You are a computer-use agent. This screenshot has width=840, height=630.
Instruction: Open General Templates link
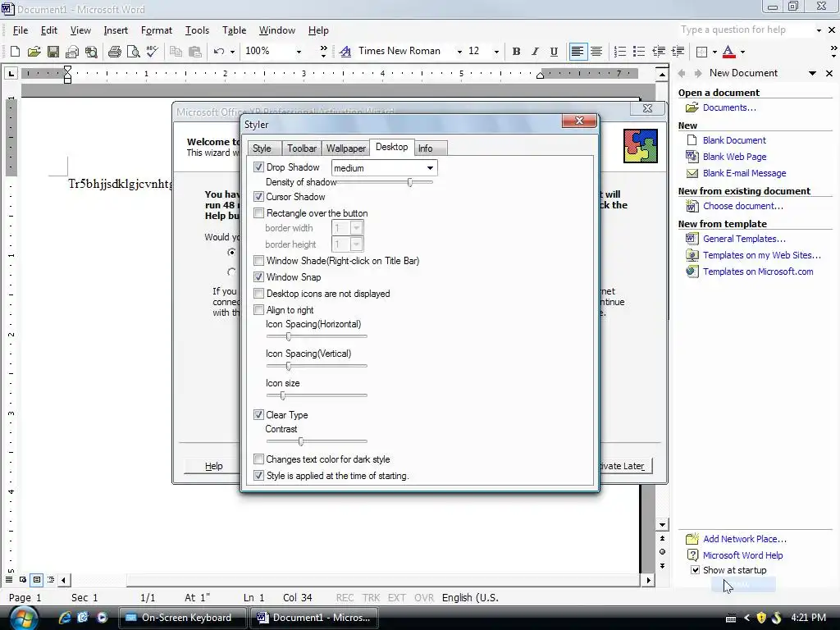pos(744,239)
